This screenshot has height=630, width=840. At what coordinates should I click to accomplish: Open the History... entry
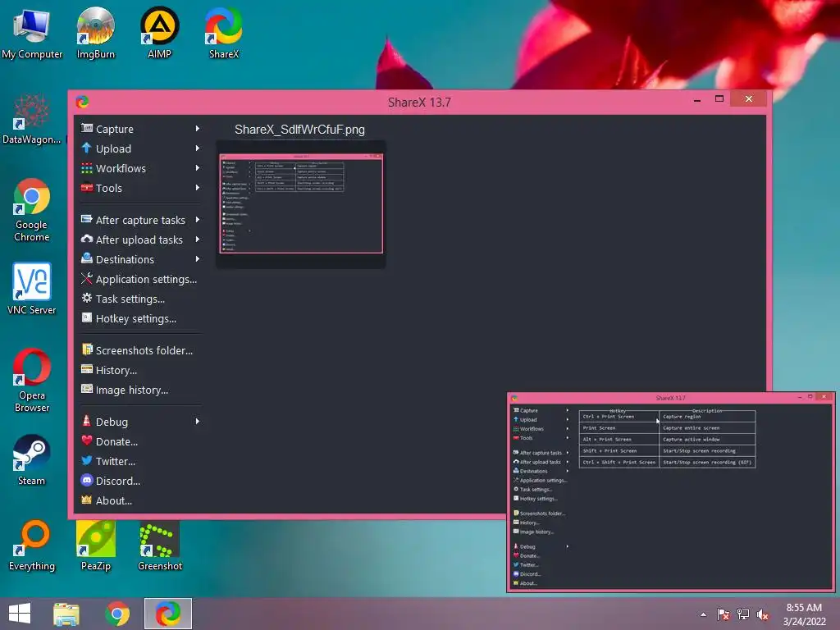coord(141,370)
